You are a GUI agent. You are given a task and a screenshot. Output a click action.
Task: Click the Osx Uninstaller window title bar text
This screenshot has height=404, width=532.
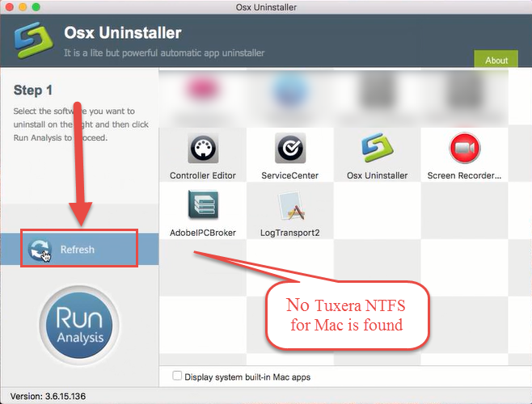click(266, 8)
